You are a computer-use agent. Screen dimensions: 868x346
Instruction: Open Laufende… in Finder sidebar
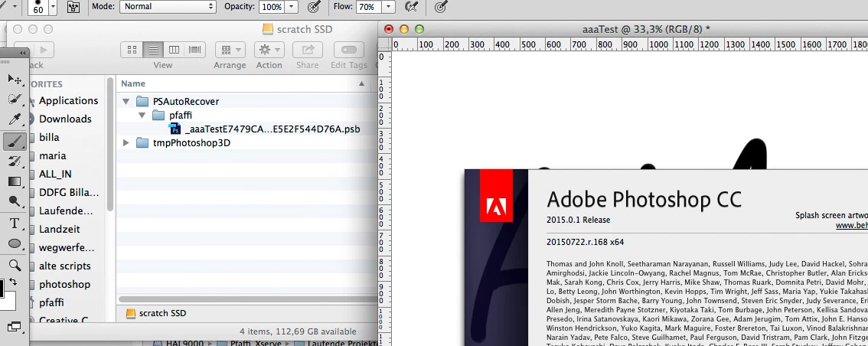(x=64, y=211)
